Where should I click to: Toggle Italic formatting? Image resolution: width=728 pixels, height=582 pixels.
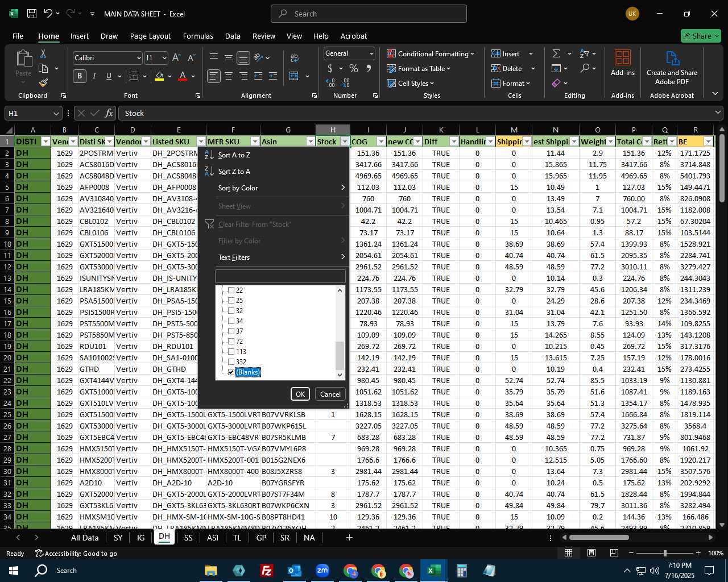tap(94, 76)
